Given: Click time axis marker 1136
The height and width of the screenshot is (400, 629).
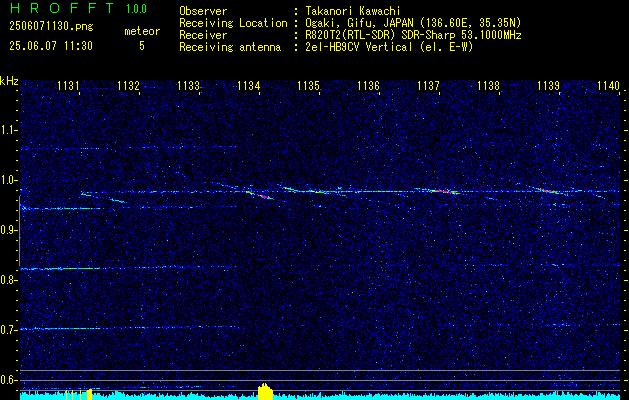Looking at the screenshot, I should point(368,85).
